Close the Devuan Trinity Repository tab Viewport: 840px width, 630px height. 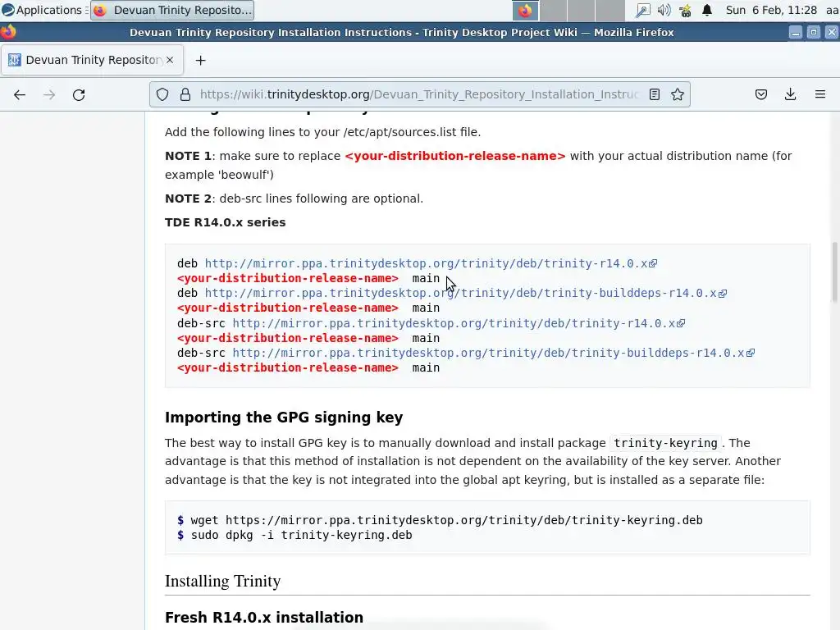point(170,60)
